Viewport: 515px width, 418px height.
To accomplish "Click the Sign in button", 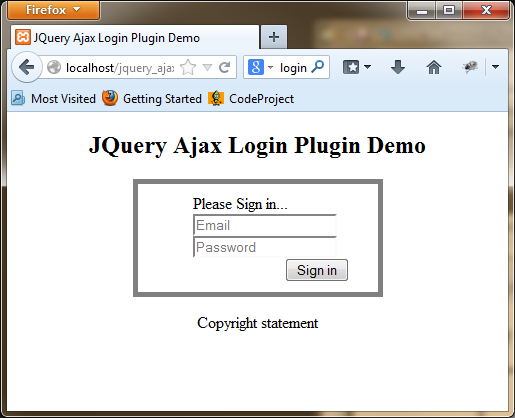I will [317, 270].
